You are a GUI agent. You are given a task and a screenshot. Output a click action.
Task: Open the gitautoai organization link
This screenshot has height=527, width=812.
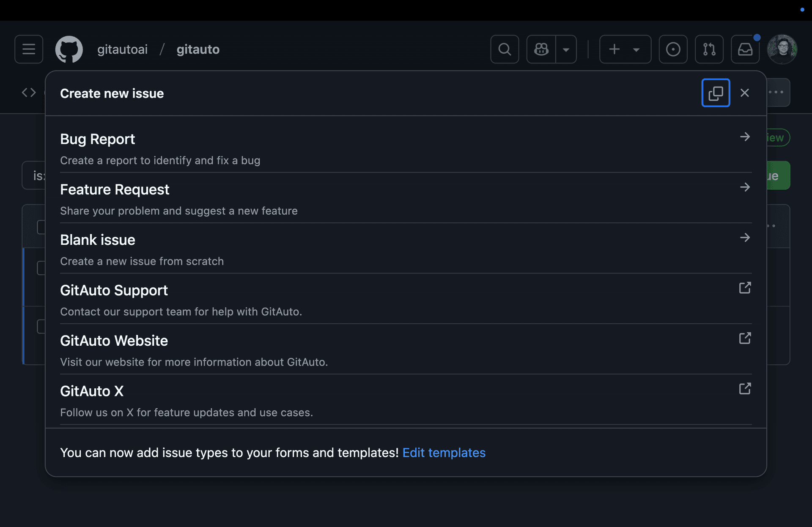122,49
